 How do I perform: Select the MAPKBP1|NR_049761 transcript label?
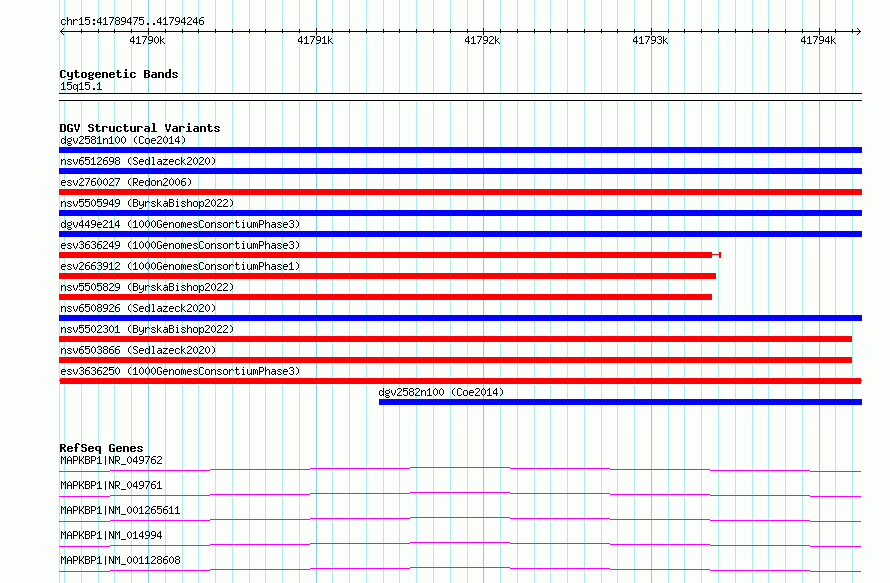111,485
